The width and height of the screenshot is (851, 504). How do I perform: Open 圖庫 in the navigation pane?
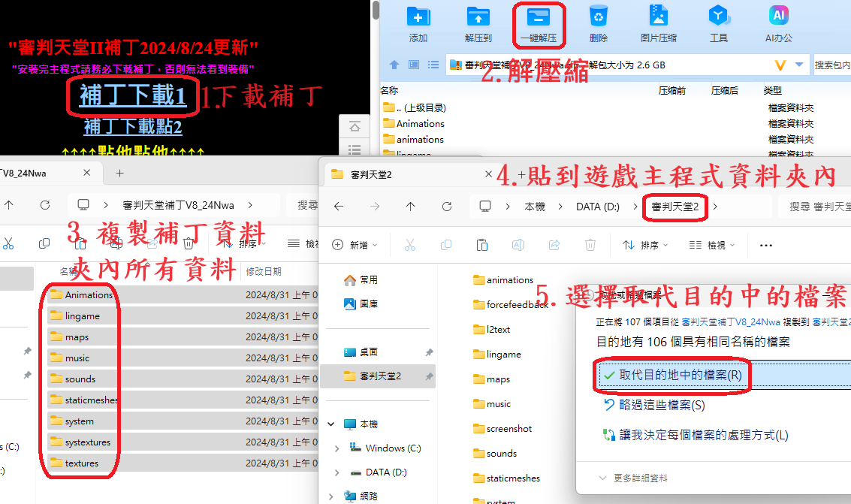361,303
